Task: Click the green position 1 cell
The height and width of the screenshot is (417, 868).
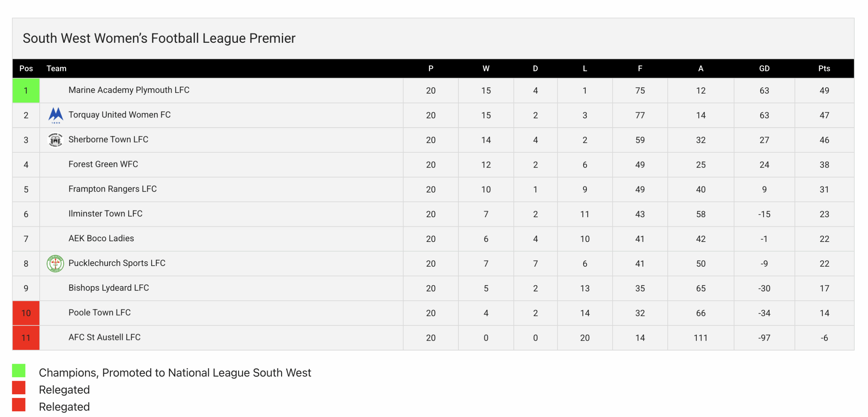Action: (x=26, y=91)
